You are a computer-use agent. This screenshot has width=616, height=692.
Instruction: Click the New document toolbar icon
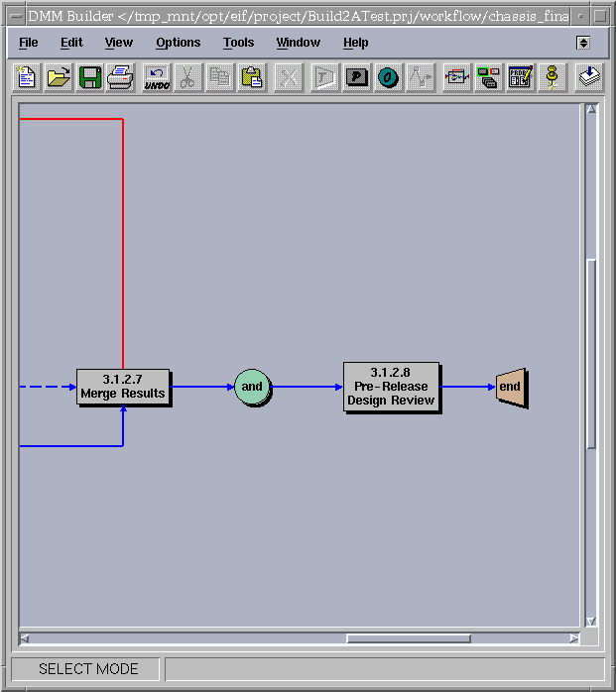point(27,77)
